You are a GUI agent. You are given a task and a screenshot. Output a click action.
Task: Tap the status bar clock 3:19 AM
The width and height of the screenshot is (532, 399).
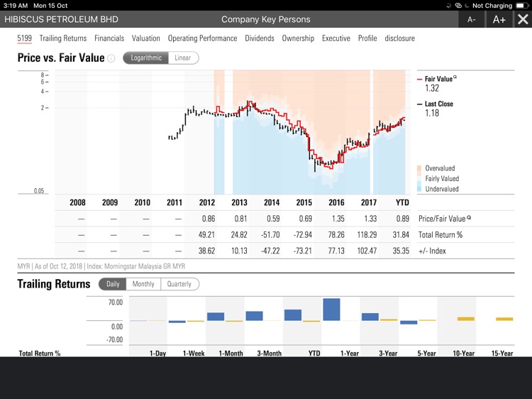(16, 6)
